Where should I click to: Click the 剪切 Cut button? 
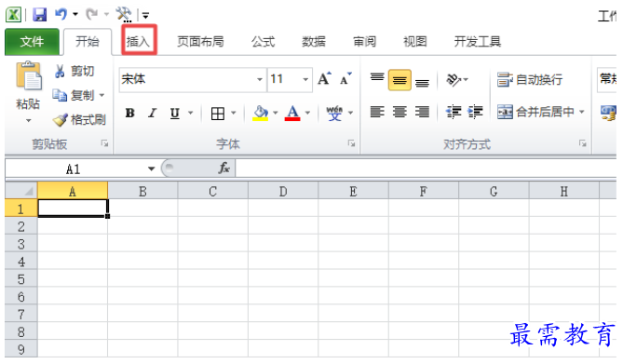(x=74, y=71)
